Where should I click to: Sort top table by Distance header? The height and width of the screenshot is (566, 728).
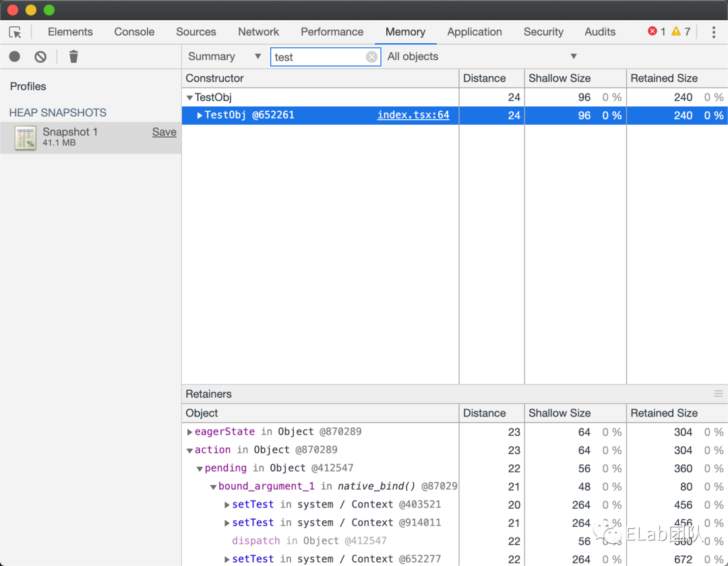(x=491, y=78)
